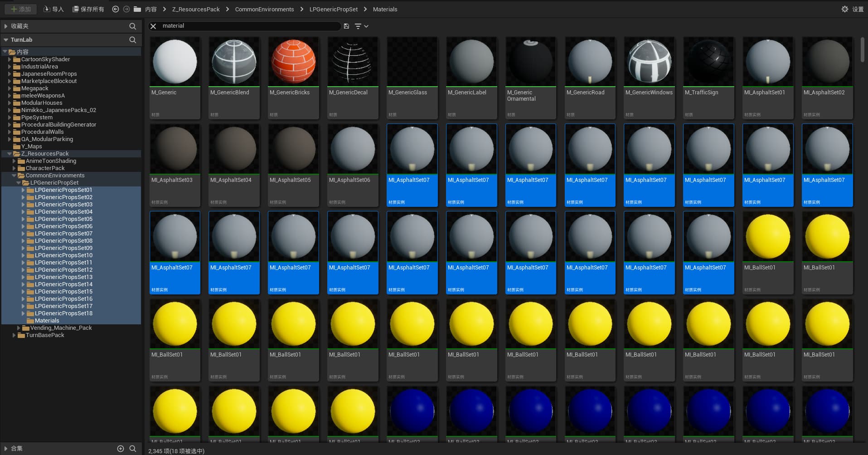Expand the collections panel
868x455 pixels.
(6, 449)
